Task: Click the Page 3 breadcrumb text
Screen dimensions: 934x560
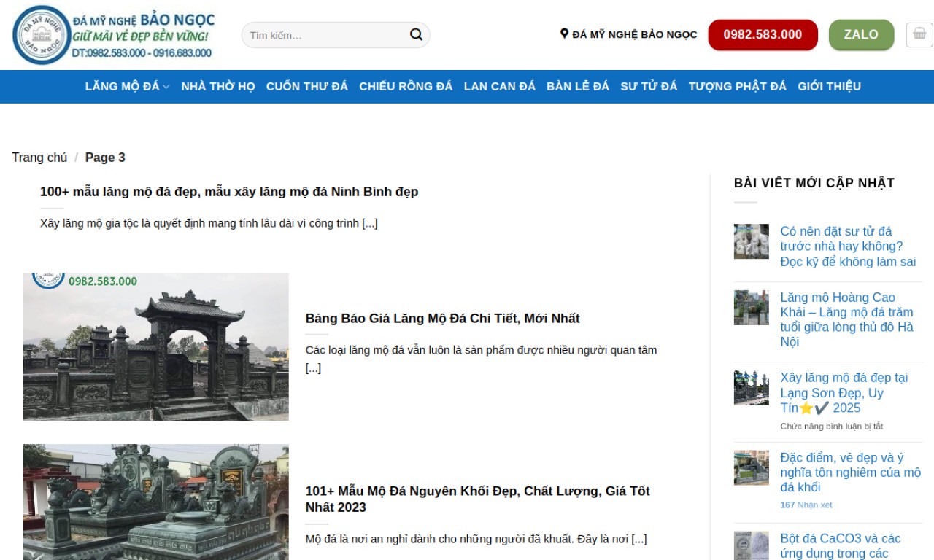Action: 105,157
